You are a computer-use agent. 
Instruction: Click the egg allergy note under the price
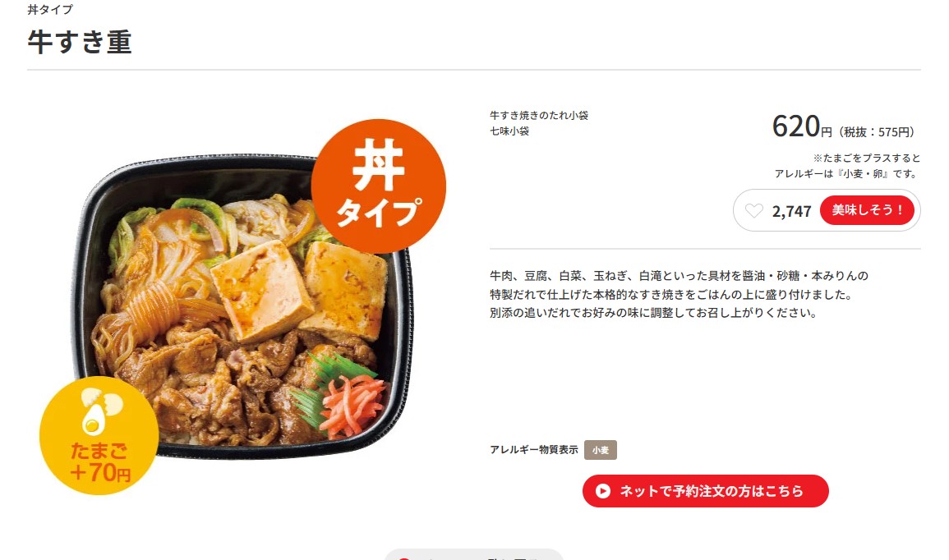[847, 166]
